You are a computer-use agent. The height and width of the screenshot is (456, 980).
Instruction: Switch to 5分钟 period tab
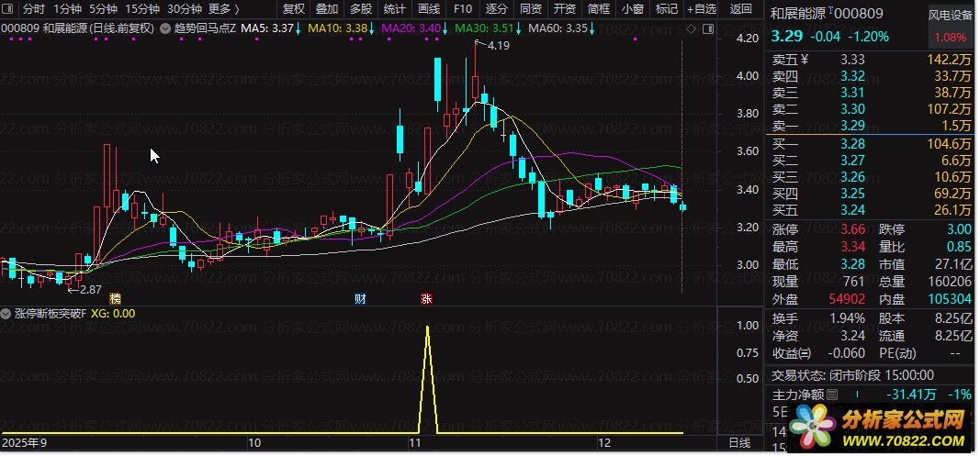click(x=103, y=9)
